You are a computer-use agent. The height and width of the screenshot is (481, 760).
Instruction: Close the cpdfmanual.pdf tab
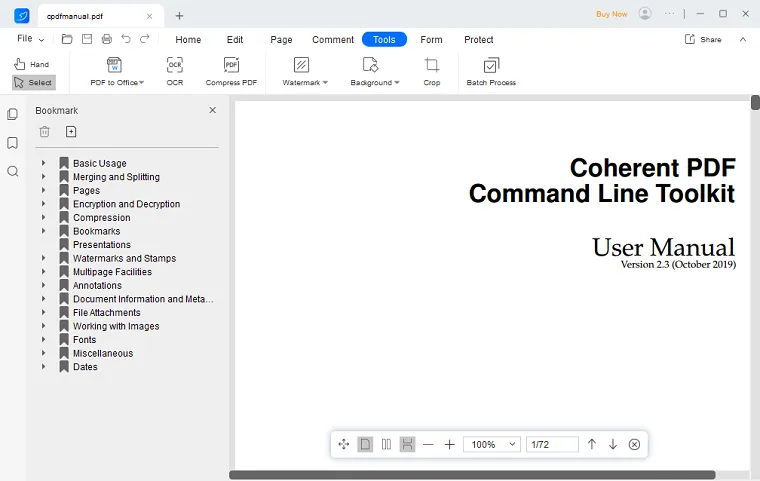pyautogui.click(x=149, y=16)
